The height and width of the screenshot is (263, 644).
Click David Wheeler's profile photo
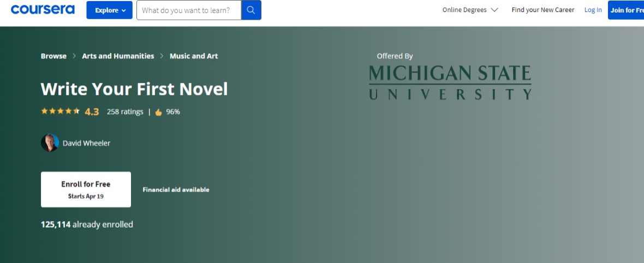(x=50, y=143)
